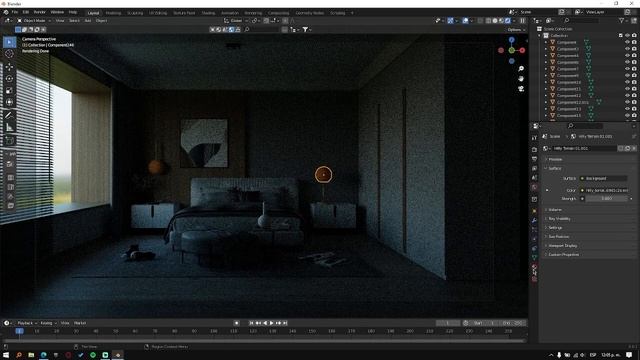Hide Component10 with its eye icon
640x360 pixels.
click(627, 82)
